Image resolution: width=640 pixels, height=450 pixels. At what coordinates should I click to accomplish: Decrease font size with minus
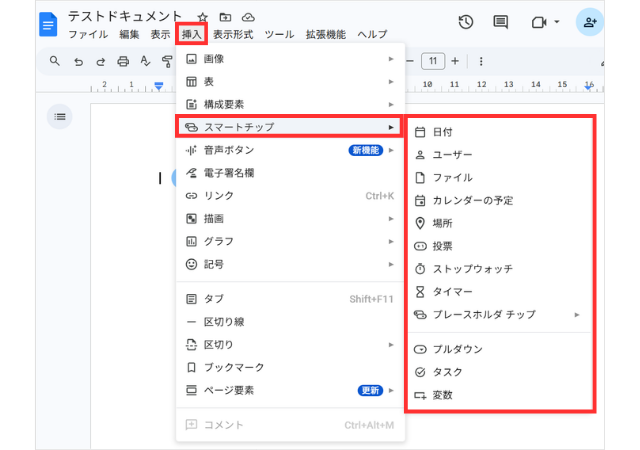point(410,61)
